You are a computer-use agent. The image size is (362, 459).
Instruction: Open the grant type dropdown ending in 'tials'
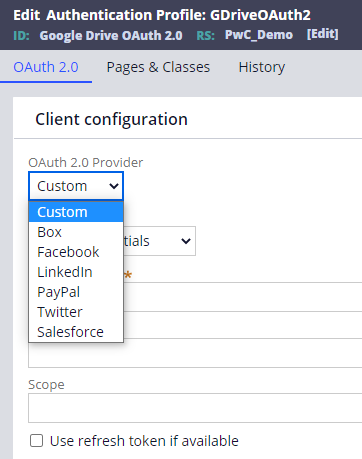pyautogui.click(x=159, y=241)
